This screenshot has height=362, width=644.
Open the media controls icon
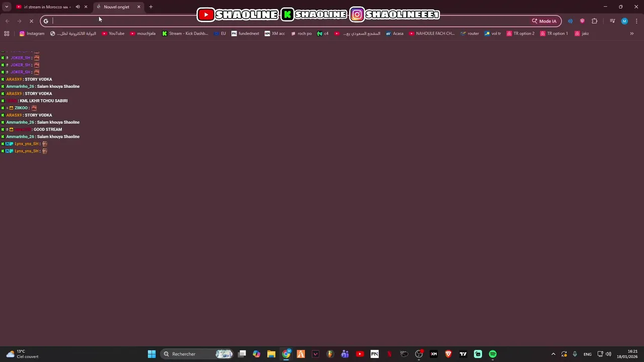pyautogui.click(x=612, y=21)
